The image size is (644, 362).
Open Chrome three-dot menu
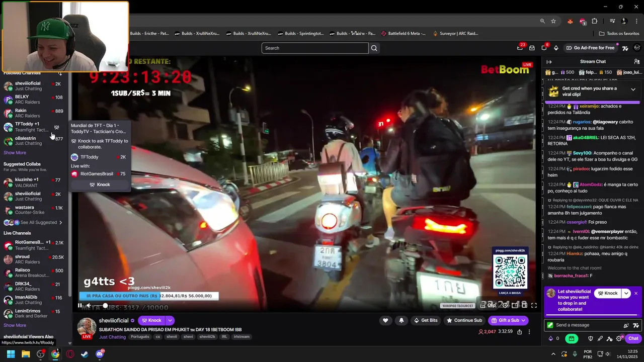pyautogui.click(x=636, y=21)
